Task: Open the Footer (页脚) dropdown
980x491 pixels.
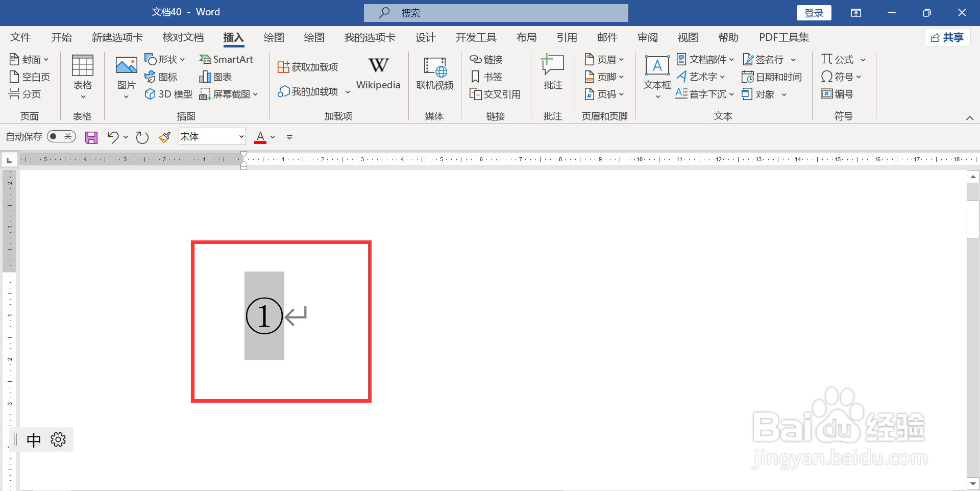Action: click(604, 77)
